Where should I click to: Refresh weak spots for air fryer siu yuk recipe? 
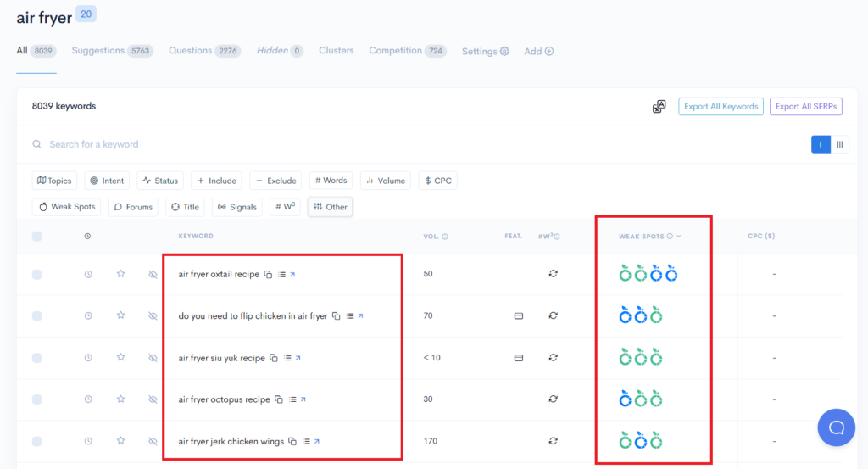pyautogui.click(x=553, y=358)
